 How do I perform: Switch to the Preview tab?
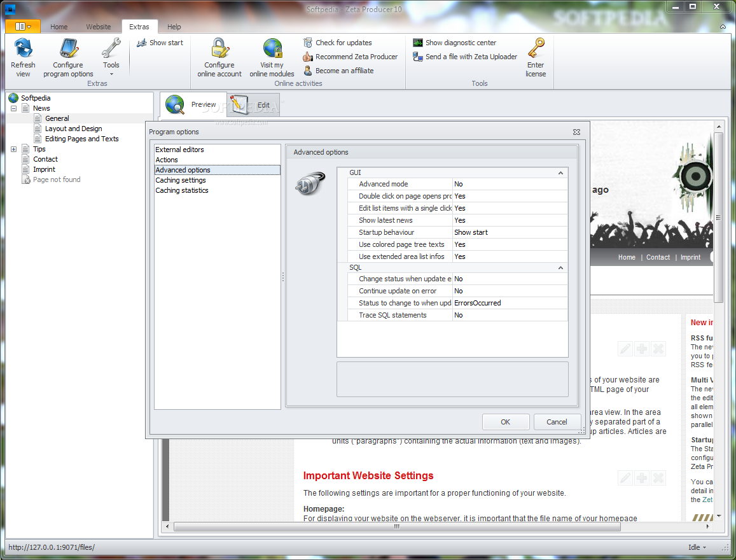pos(193,104)
